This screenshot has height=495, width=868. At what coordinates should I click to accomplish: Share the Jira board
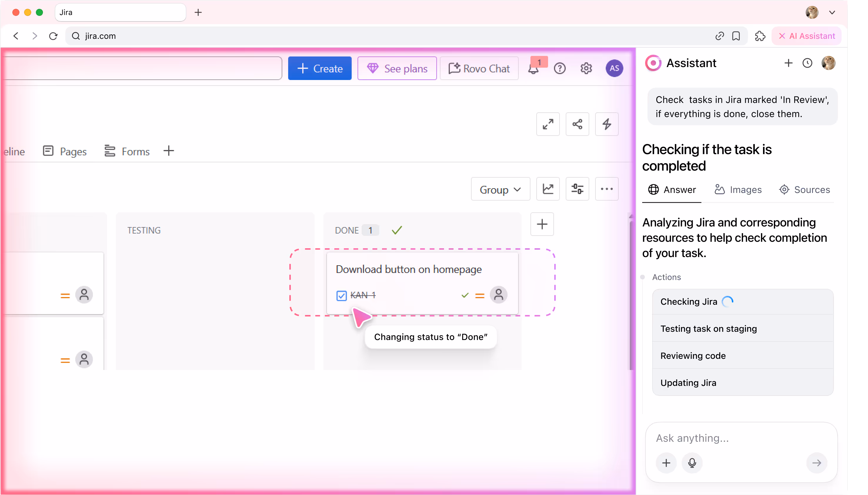pyautogui.click(x=577, y=124)
